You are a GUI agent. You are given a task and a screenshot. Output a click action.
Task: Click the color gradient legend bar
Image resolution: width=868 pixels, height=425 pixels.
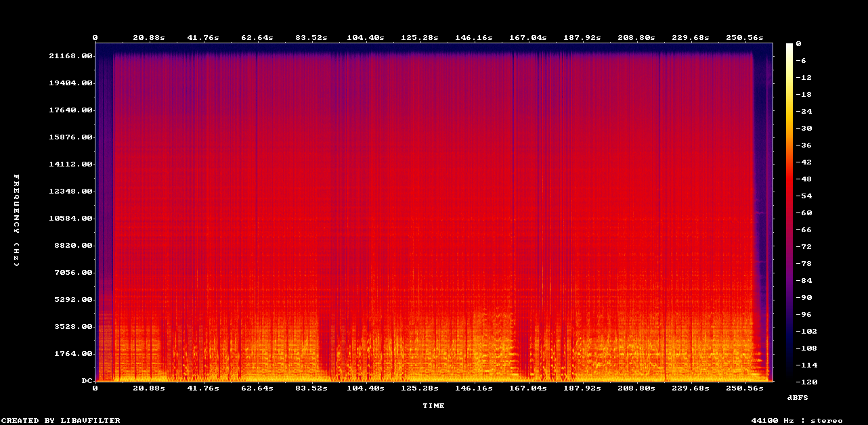click(x=789, y=212)
